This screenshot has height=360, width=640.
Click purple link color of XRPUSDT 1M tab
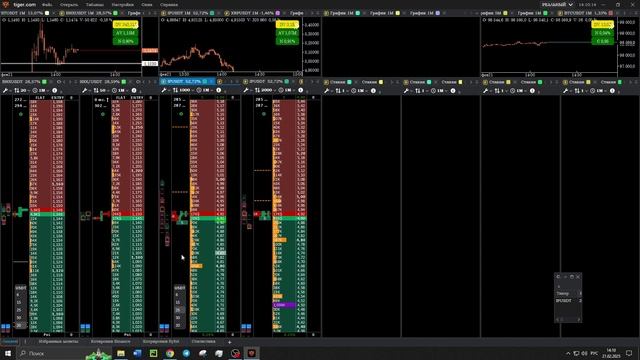(278, 13)
